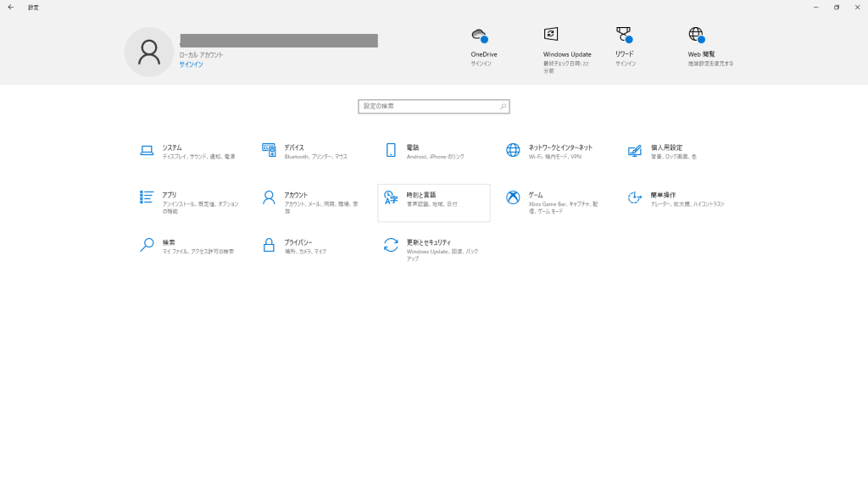
Task: Select the システム label text
Action: click(x=171, y=147)
